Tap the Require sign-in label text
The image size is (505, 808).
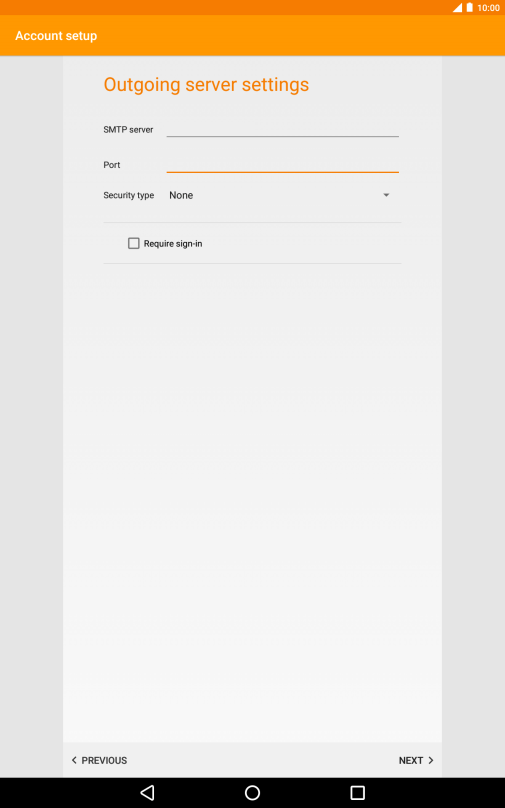tap(173, 244)
